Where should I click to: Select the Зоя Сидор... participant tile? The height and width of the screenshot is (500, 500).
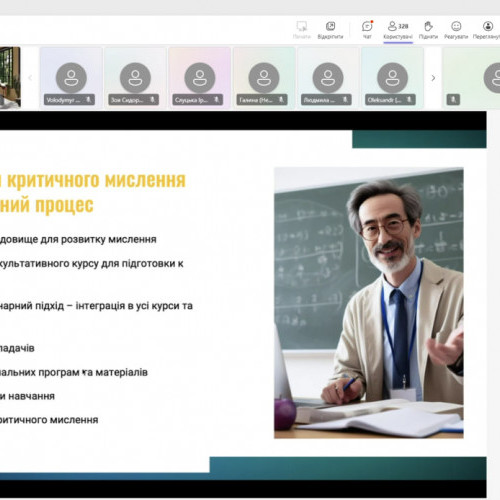[x=135, y=78]
